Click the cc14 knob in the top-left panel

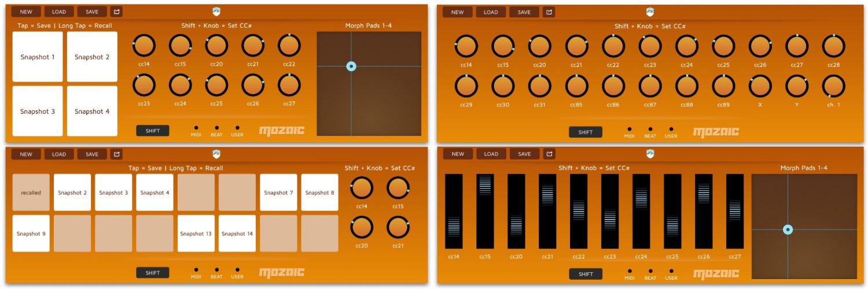click(x=144, y=45)
